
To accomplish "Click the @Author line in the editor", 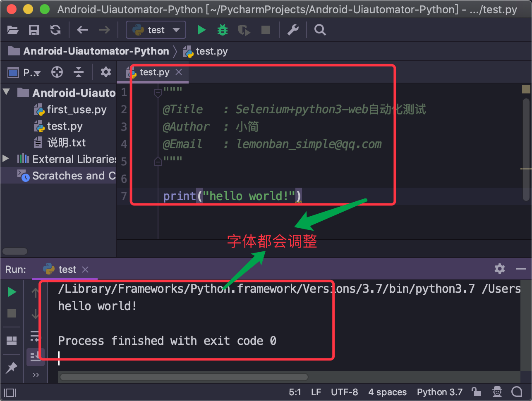I will (x=211, y=127).
